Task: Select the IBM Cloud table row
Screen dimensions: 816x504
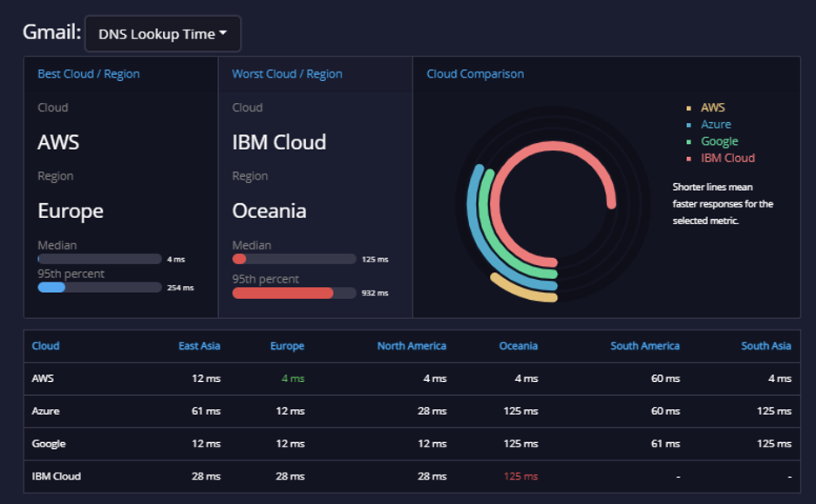Action: pyautogui.click(x=411, y=476)
